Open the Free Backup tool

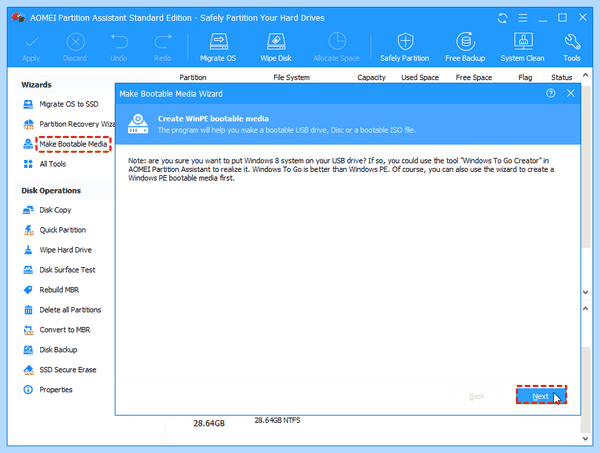pos(465,47)
